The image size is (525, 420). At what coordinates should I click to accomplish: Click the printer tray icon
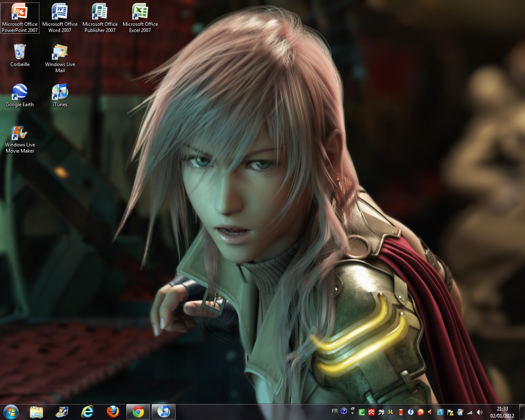[381, 412]
